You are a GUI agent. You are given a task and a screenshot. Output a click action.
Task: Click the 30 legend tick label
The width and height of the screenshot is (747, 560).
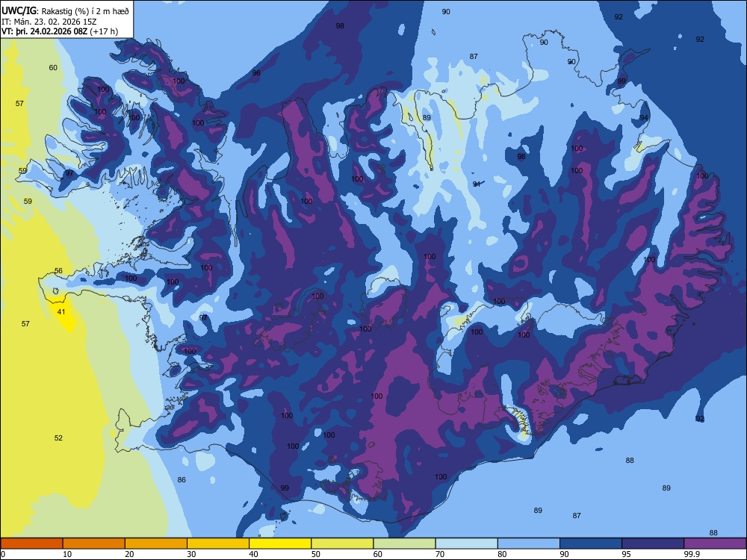click(x=191, y=554)
